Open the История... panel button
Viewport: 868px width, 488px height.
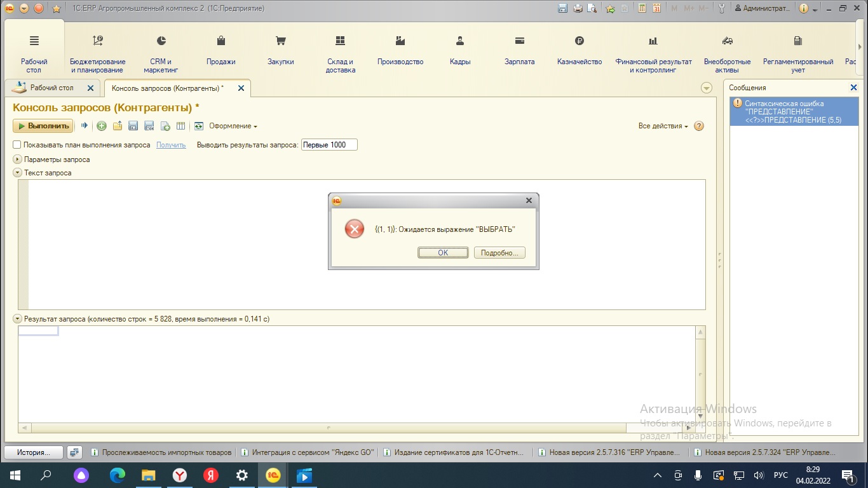[x=34, y=452]
